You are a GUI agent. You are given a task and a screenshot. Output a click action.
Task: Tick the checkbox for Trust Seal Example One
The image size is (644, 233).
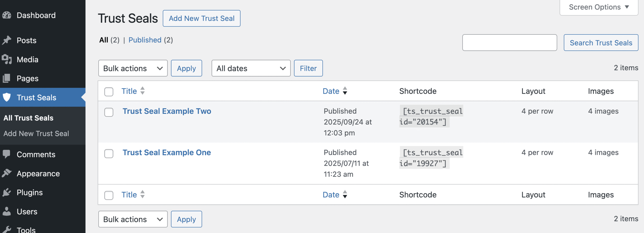point(109,153)
